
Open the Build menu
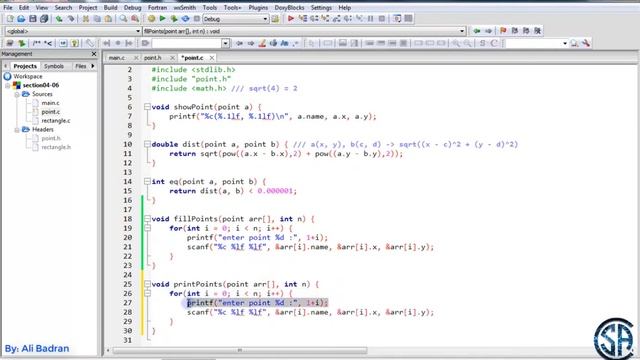(110, 8)
